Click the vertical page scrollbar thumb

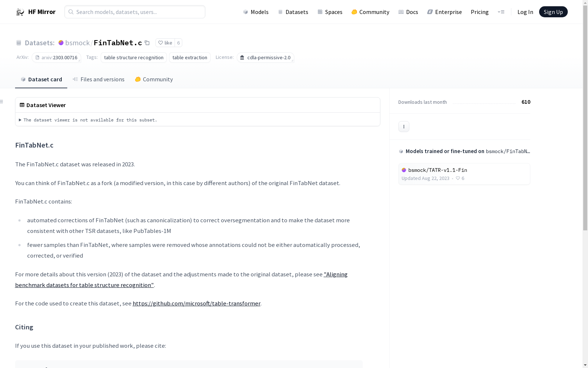585,118
